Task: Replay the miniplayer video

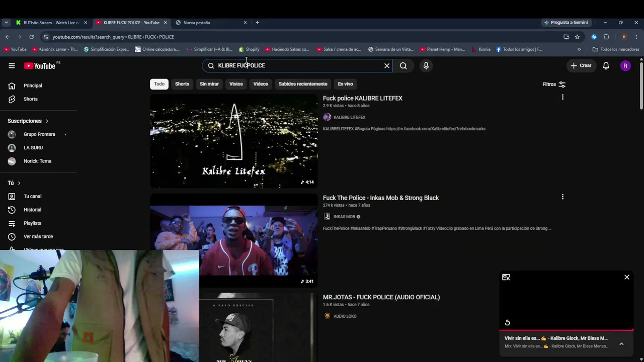Action: tap(507, 323)
